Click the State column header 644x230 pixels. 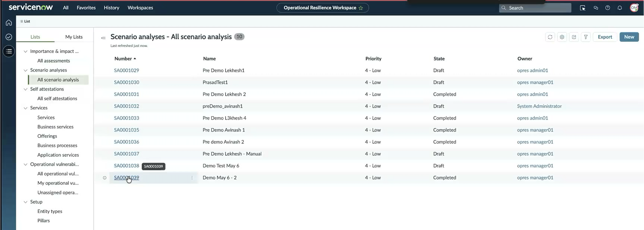(x=439, y=59)
